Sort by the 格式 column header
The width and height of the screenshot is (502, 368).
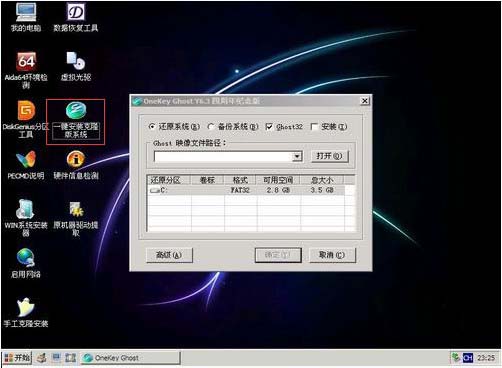[x=240, y=180]
